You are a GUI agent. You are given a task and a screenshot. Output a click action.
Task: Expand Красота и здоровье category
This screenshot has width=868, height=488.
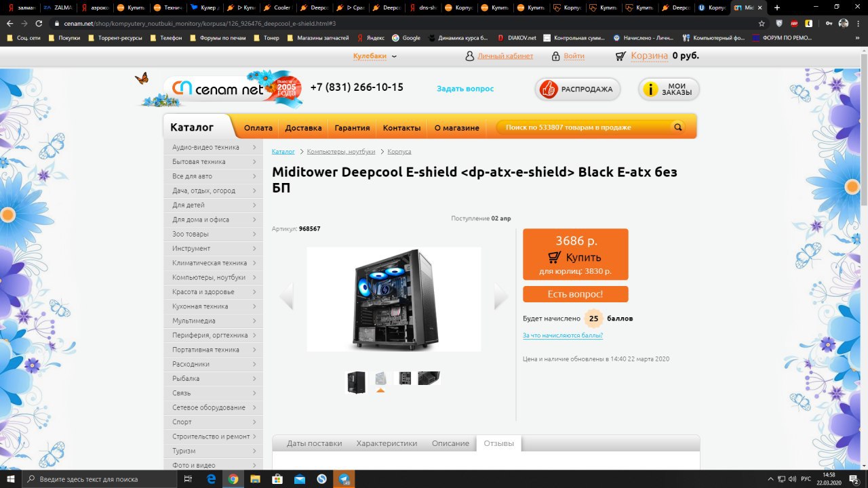[x=213, y=291]
